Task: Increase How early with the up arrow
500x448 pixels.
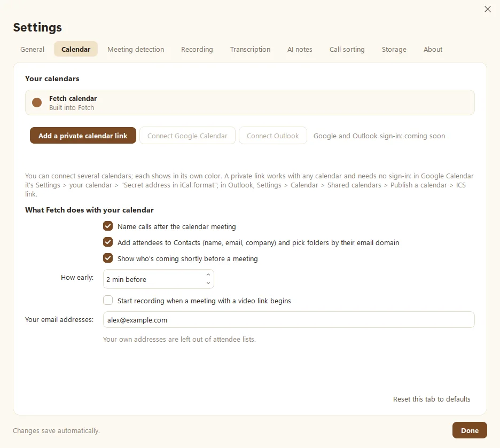Action: tap(208, 274)
